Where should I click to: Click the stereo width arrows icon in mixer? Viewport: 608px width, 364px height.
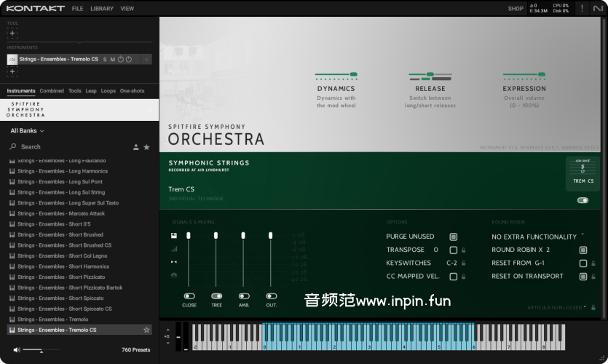(174, 262)
